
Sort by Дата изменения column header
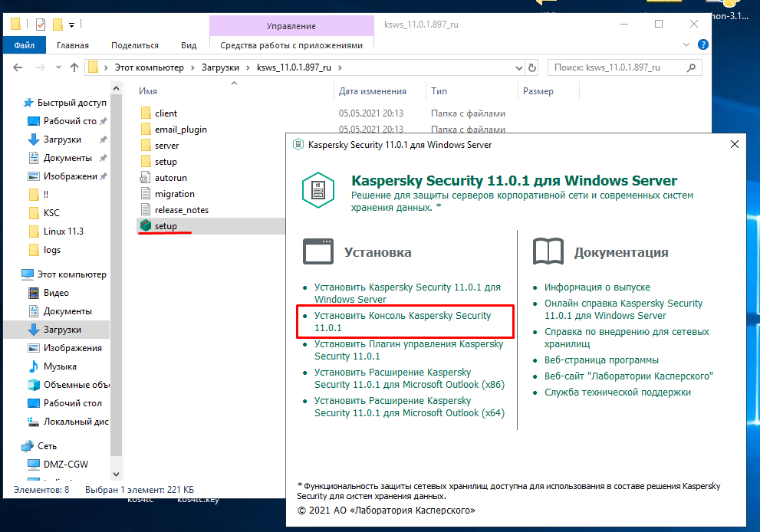point(372,91)
